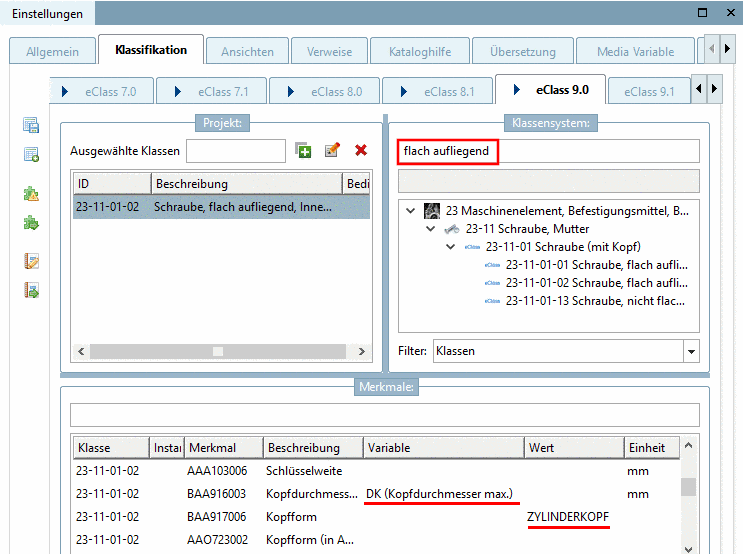Screen dimensions: 743x554
Task: Click the Ausgewählte Klassen input field
Action: tap(236, 151)
